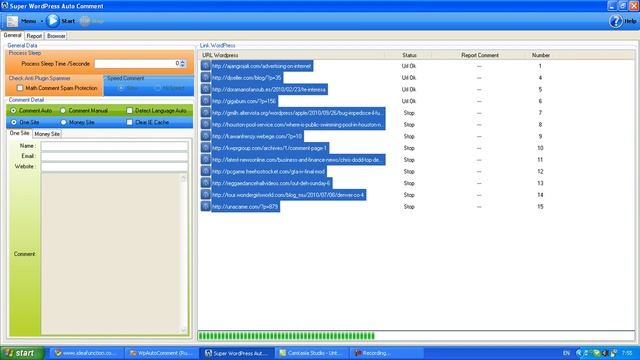Select the One Site radio button

point(13,122)
